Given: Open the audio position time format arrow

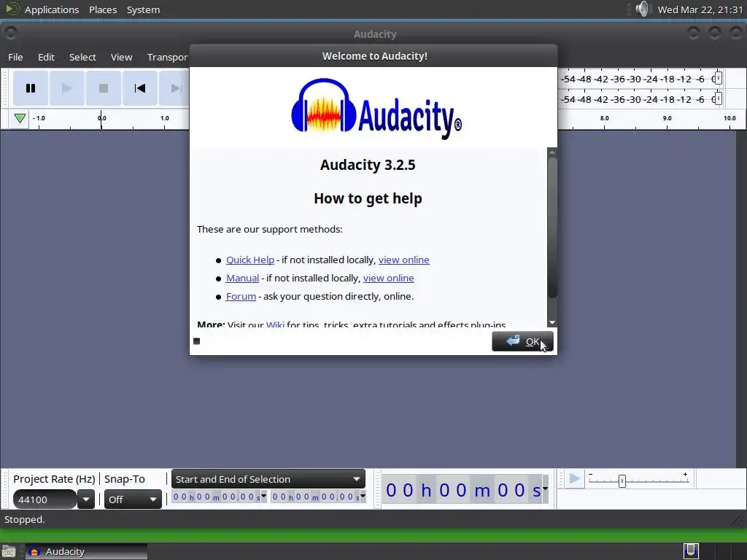Looking at the screenshot, I should (545, 489).
